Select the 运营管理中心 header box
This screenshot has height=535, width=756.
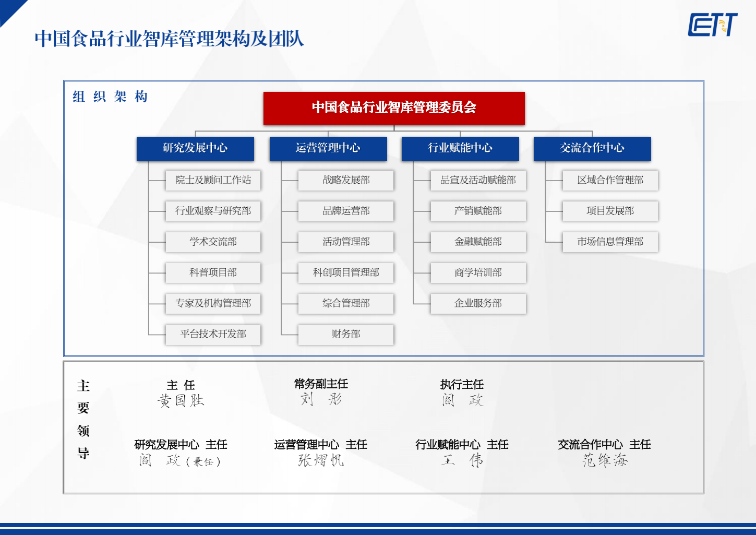tap(328, 148)
